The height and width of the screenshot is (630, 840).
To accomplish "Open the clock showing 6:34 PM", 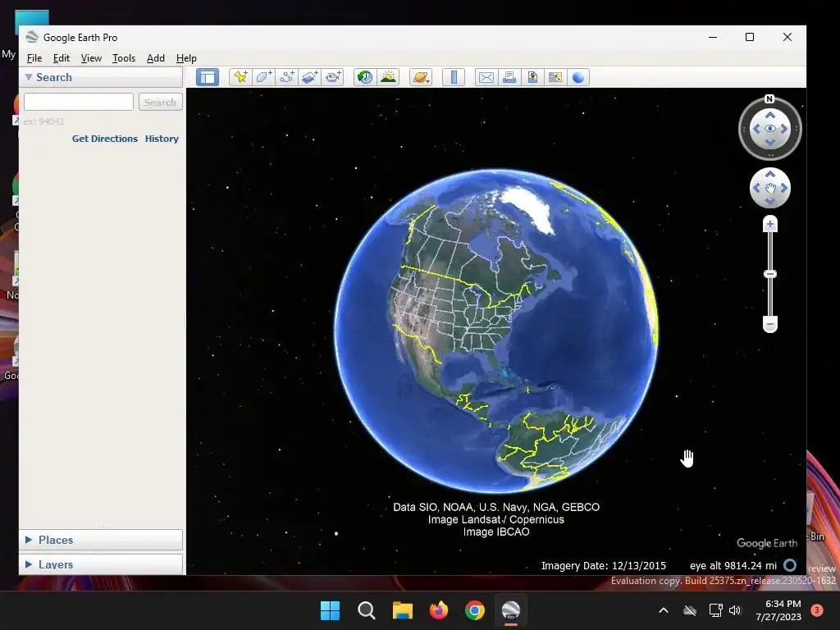I will (x=778, y=610).
